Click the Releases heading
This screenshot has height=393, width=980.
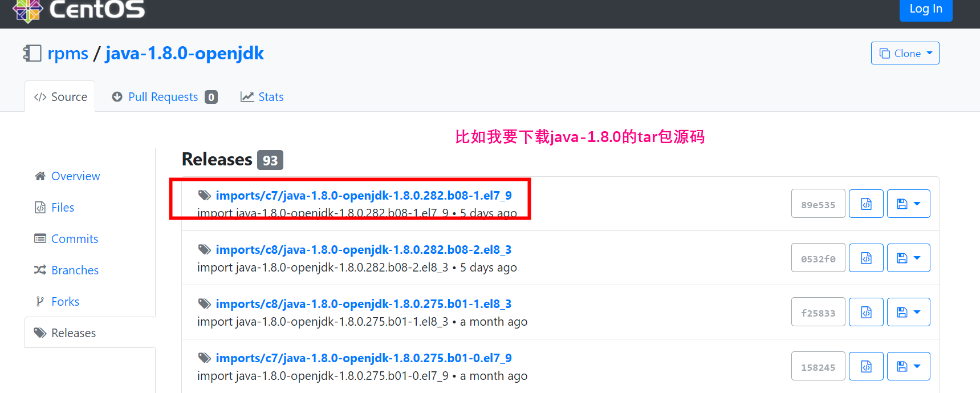(217, 160)
